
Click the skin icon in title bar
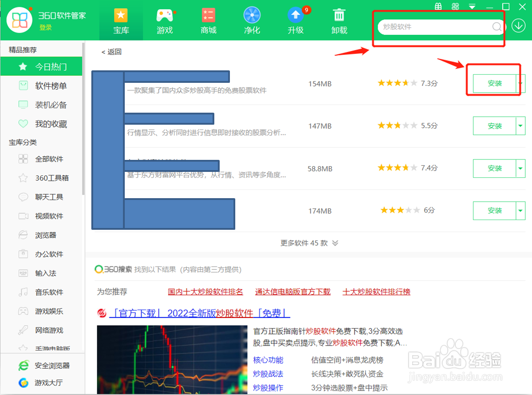(455, 6)
